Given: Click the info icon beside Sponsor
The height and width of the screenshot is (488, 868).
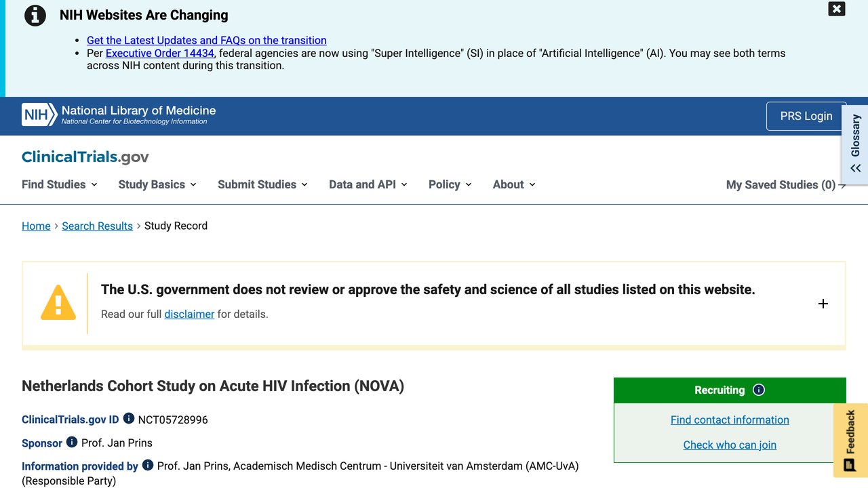Looking at the screenshot, I should [72, 442].
